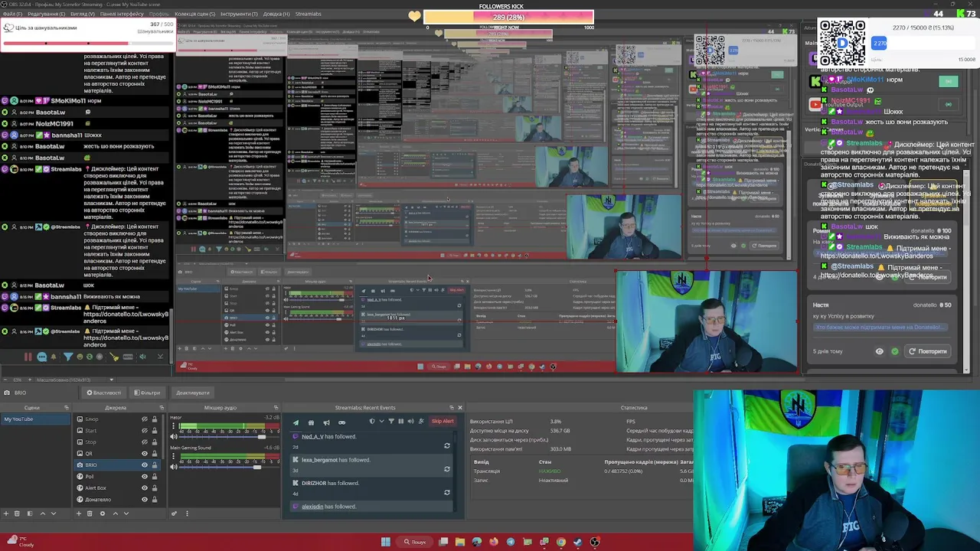Viewport: 980px width, 551px height.
Task: Toggle lock on the QR source
Action: (x=155, y=454)
